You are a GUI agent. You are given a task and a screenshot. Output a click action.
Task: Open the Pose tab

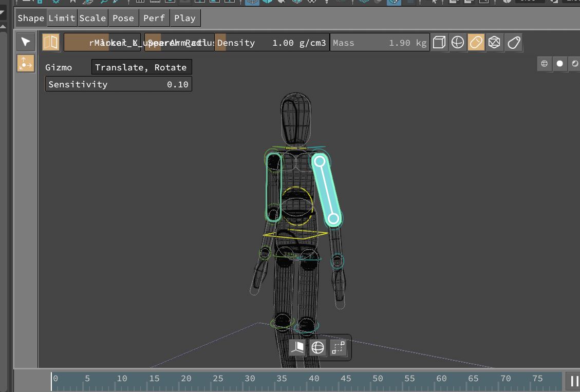(123, 18)
